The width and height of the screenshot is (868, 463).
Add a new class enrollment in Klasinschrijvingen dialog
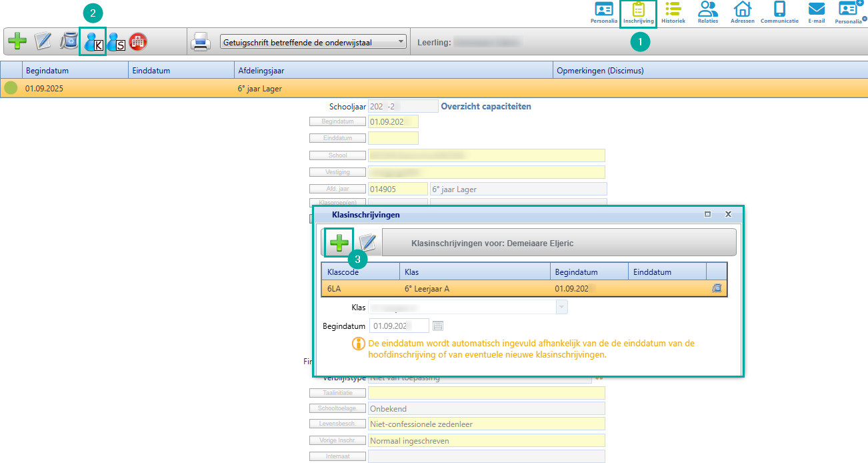[x=339, y=242]
